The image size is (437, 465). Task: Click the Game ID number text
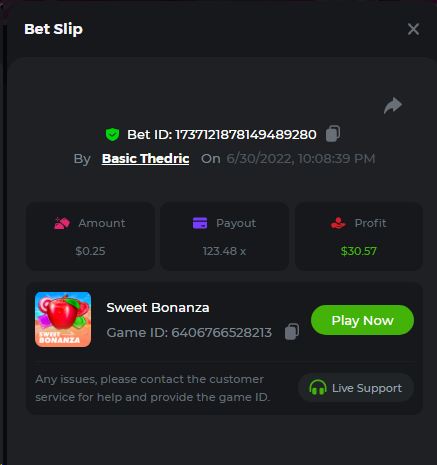click(222, 333)
